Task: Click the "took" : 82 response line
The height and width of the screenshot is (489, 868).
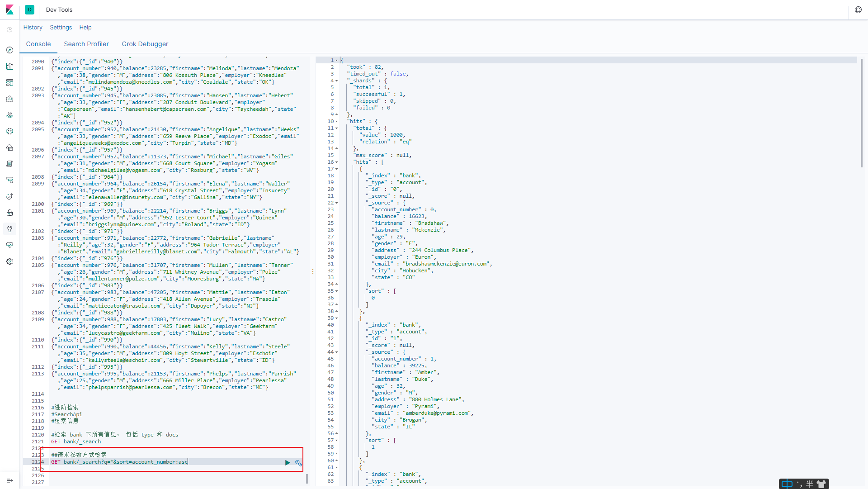Action: coord(365,67)
